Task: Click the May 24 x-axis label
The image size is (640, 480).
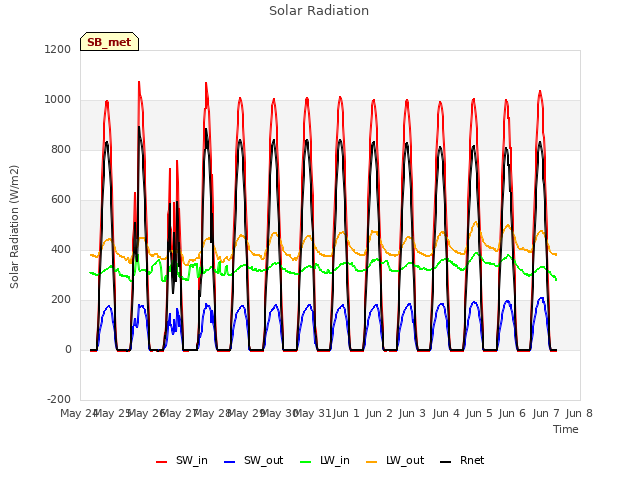Action: pyautogui.click(x=79, y=413)
